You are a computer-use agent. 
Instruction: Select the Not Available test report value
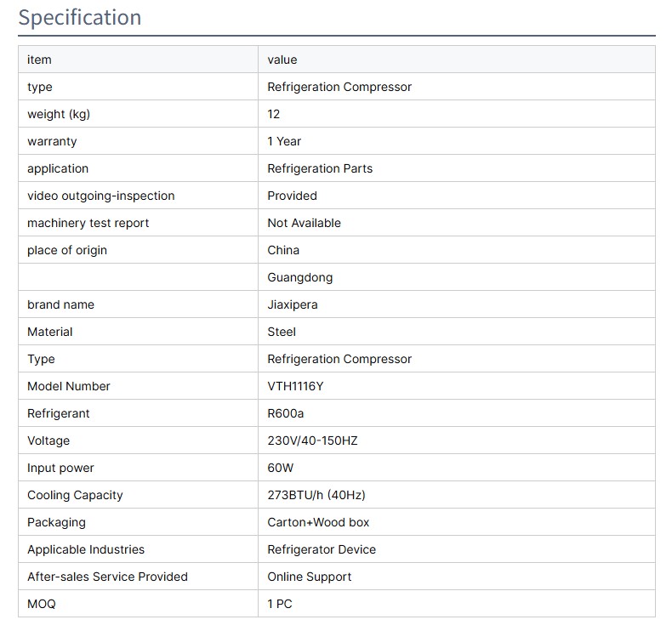pos(304,223)
